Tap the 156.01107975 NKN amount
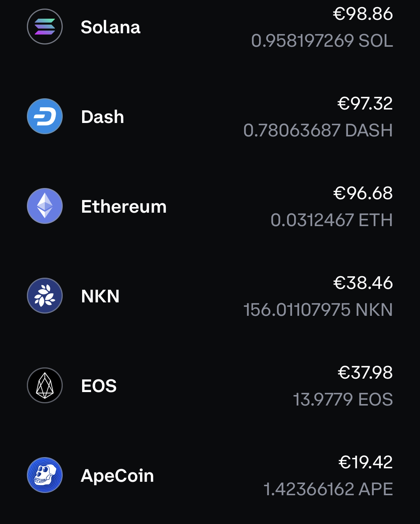This screenshot has width=420, height=524. (318, 310)
